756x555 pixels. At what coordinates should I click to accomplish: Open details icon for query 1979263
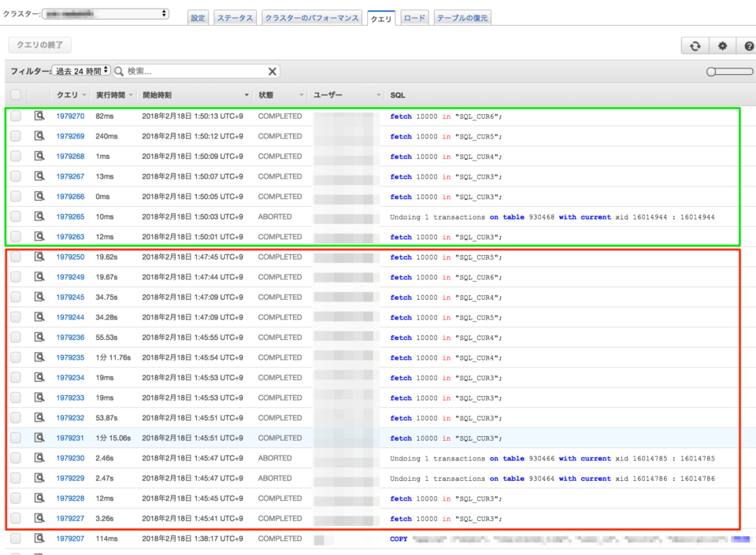(39, 236)
